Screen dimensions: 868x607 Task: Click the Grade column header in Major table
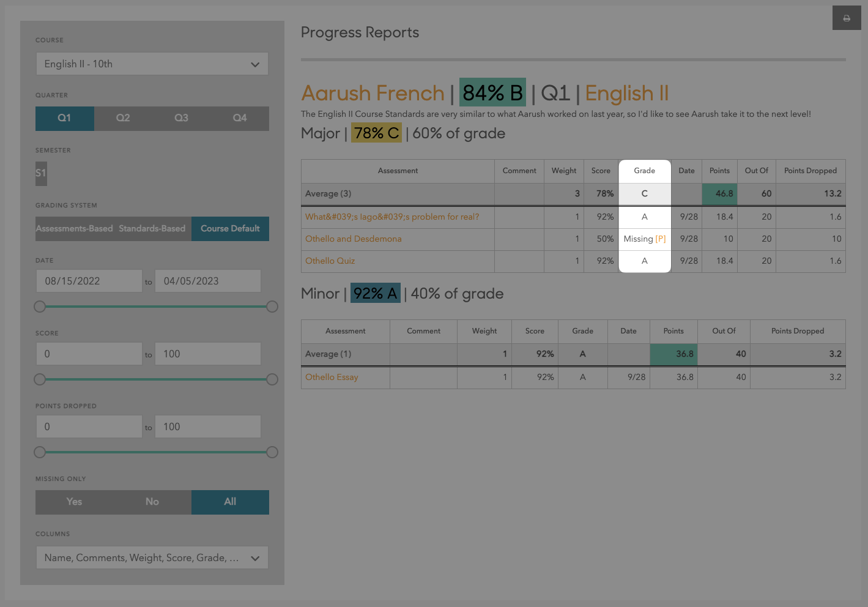[x=644, y=171]
